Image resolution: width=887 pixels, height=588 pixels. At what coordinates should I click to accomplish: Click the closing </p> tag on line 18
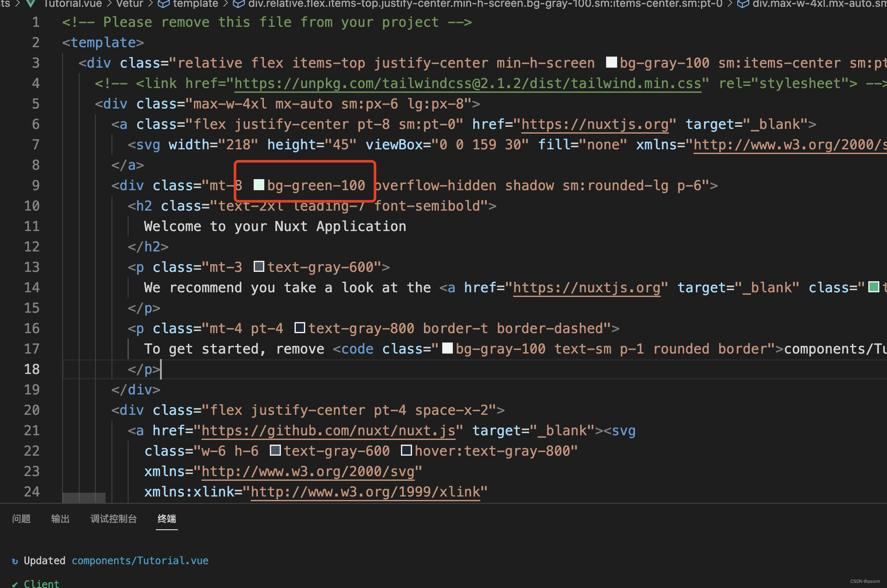(x=144, y=369)
